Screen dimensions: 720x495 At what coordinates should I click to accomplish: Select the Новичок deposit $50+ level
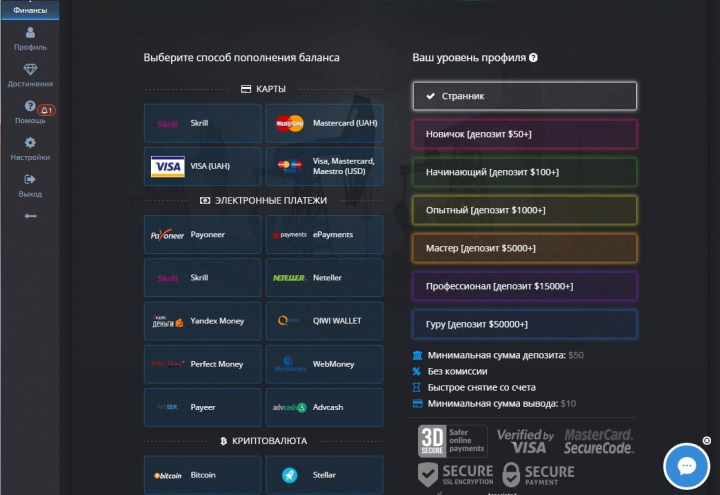524,134
